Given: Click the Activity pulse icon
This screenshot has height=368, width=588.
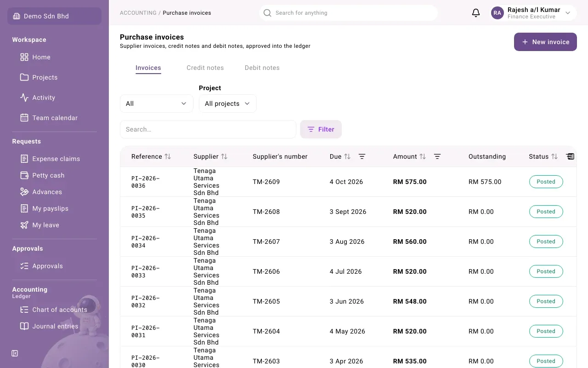Looking at the screenshot, I should 24,98.
